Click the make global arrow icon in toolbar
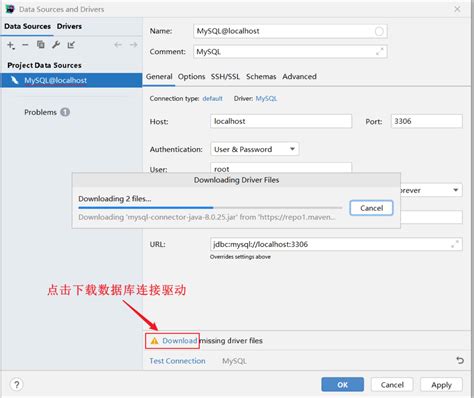The width and height of the screenshot is (474, 398). (71, 45)
